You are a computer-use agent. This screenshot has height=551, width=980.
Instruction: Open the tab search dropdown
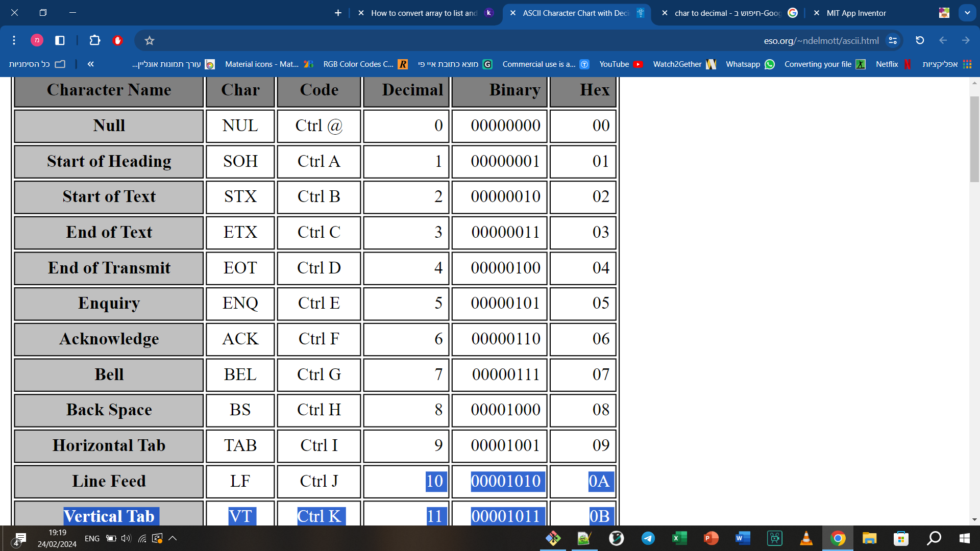(967, 13)
